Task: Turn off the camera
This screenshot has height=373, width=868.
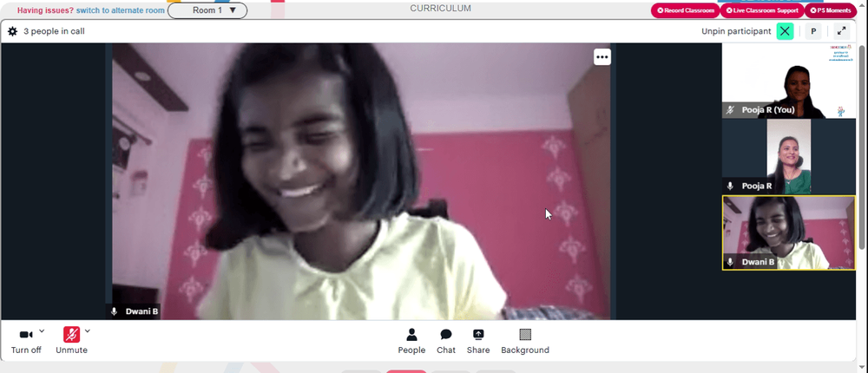Action: pos(26,340)
